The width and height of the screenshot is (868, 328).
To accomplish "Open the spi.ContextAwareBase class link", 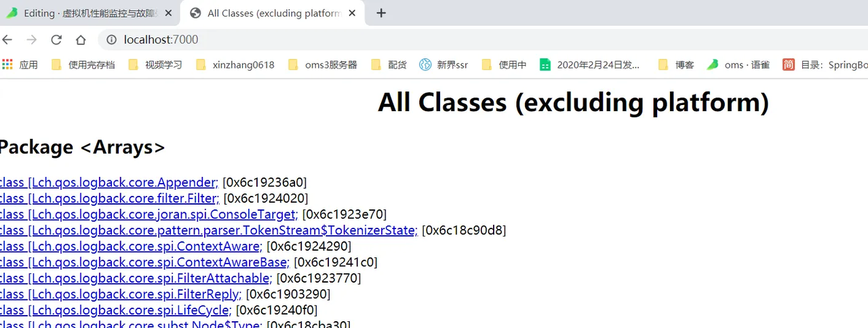I will pos(144,262).
